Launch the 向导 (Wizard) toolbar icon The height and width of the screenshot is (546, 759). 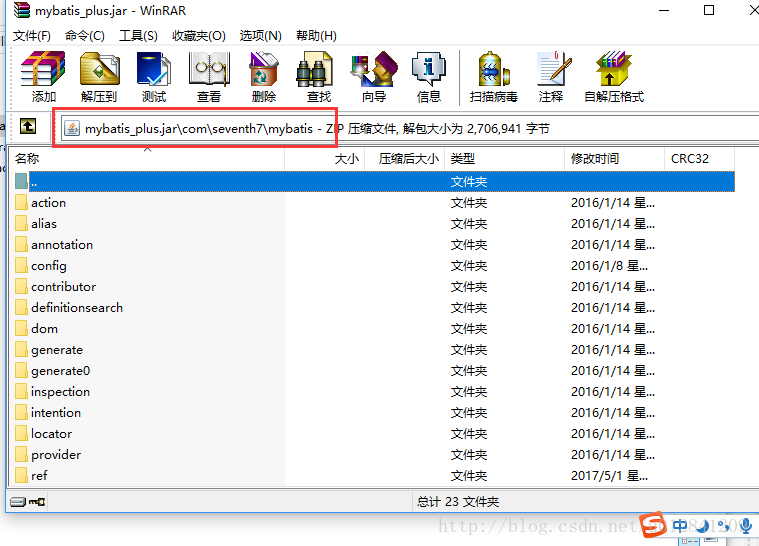(x=374, y=70)
